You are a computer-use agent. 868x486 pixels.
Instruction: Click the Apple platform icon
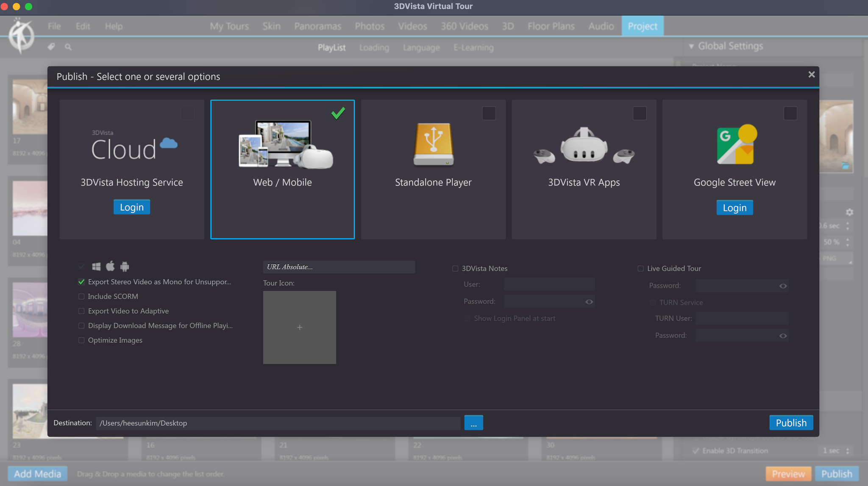[110, 266]
